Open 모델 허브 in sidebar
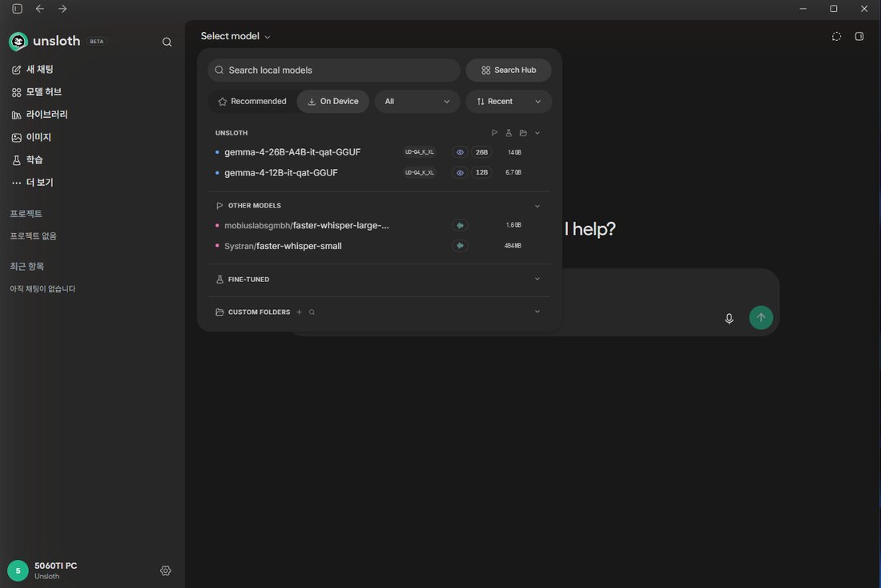 point(37,91)
